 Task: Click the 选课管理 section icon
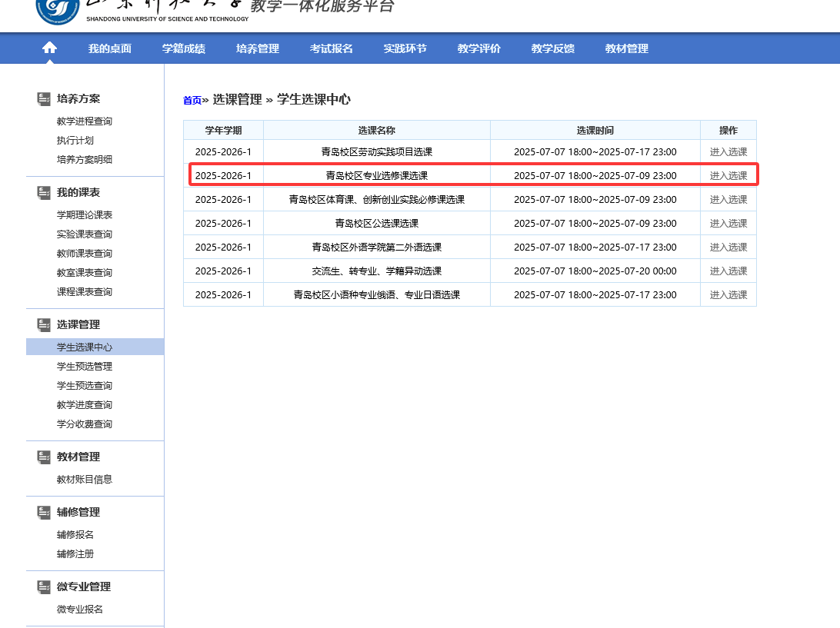(x=44, y=325)
